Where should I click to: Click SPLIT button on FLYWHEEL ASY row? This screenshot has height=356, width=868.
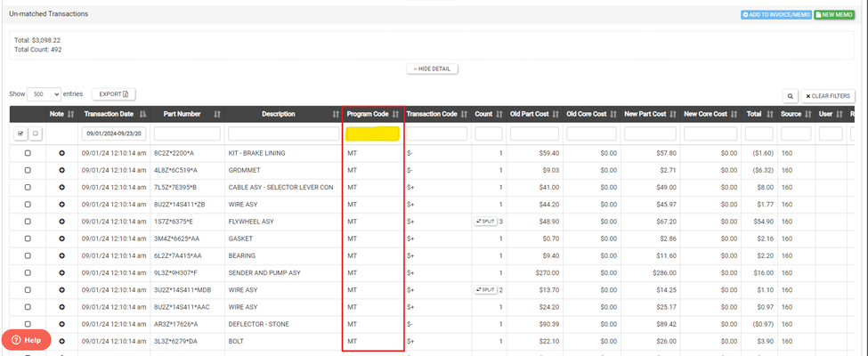point(485,222)
